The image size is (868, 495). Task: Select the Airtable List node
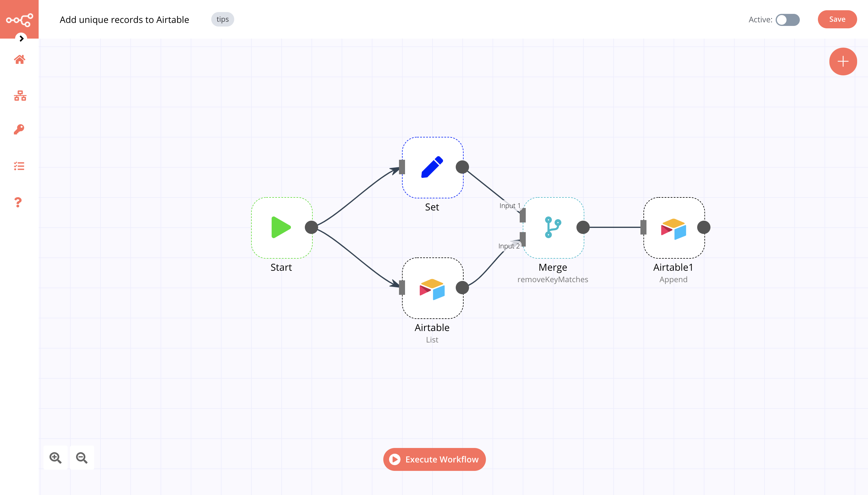432,288
